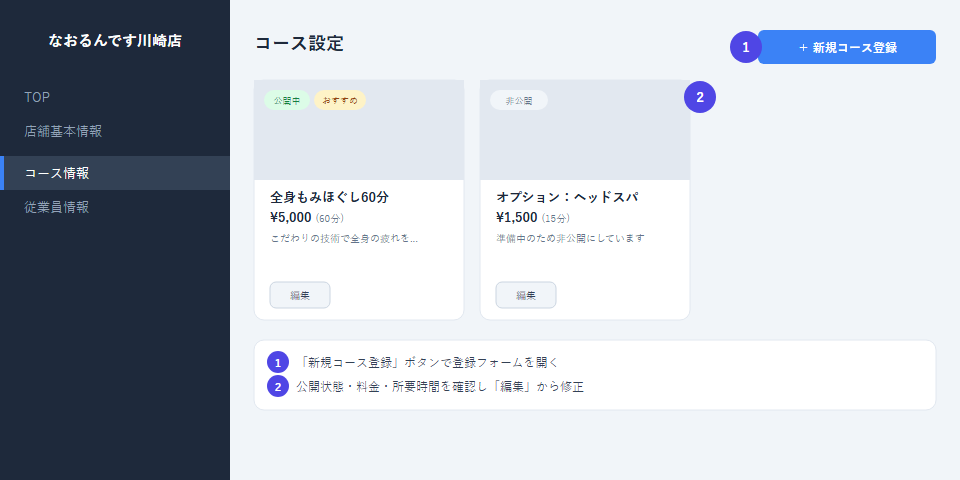Click badge 2 beside the ヘッドスパ card
Viewport: 960px width, 480px height.
click(x=700, y=97)
